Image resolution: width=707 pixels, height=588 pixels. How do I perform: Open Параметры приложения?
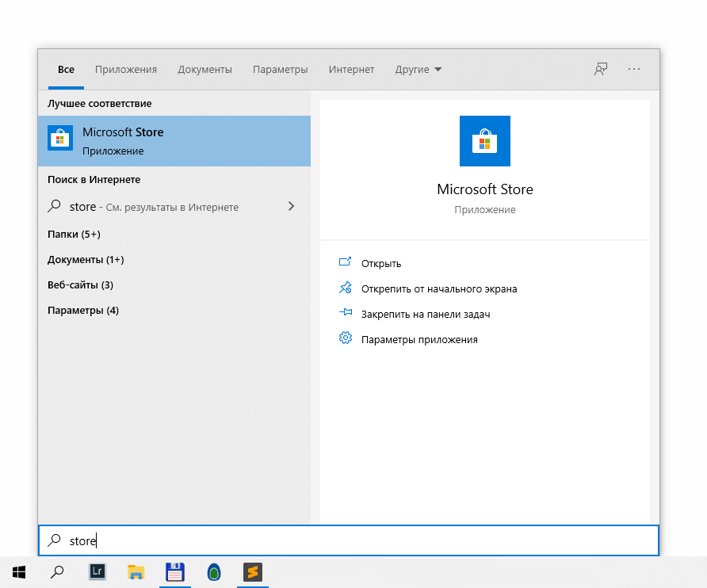point(419,339)
